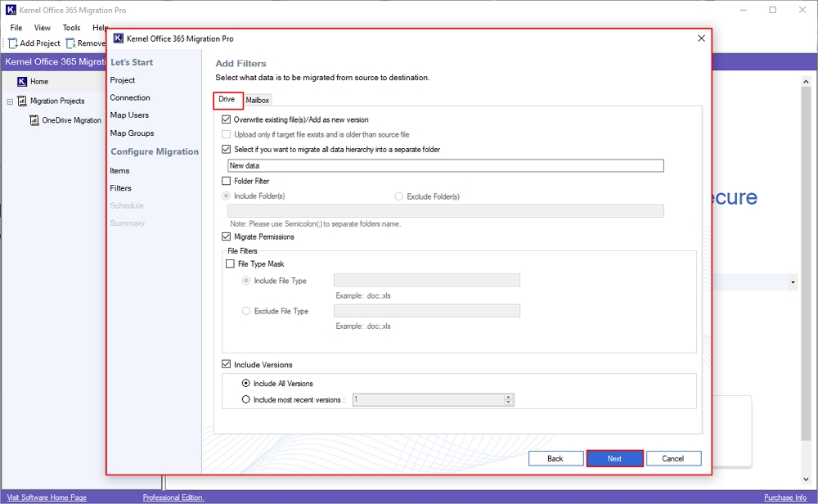Click the Home icon in sidebar
Viewport: 818px width, 504px height.
pyautogui.click(x=22, y=82)
